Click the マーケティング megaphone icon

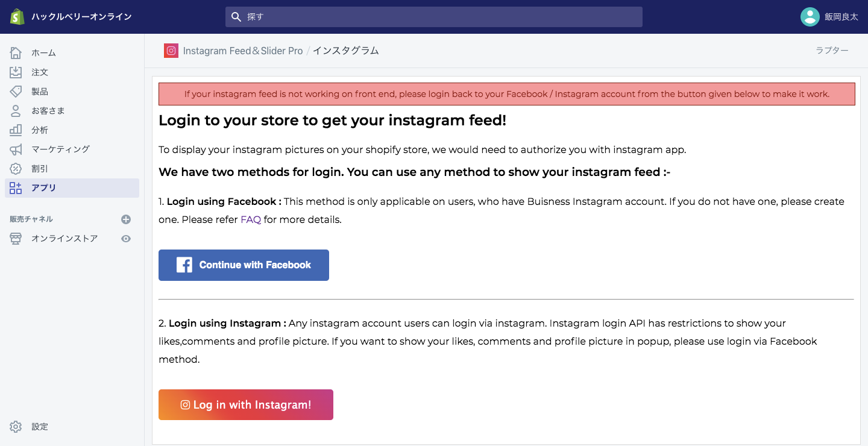coord(16,149)
